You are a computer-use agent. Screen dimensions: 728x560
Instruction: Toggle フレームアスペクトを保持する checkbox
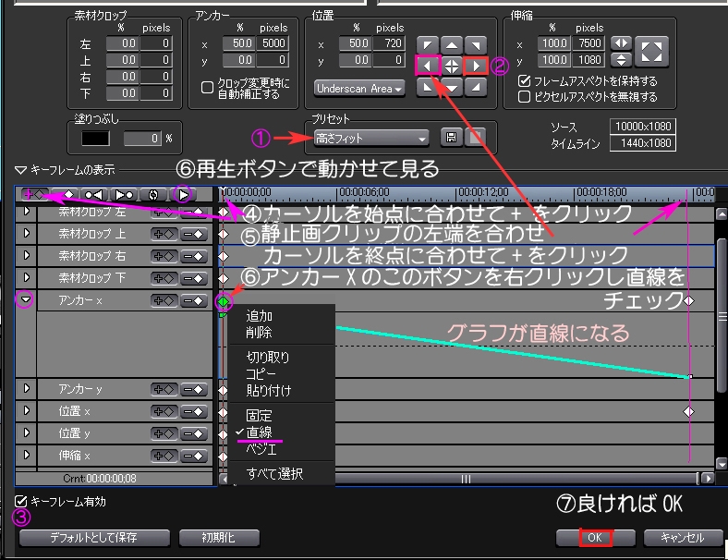point(525,81)
